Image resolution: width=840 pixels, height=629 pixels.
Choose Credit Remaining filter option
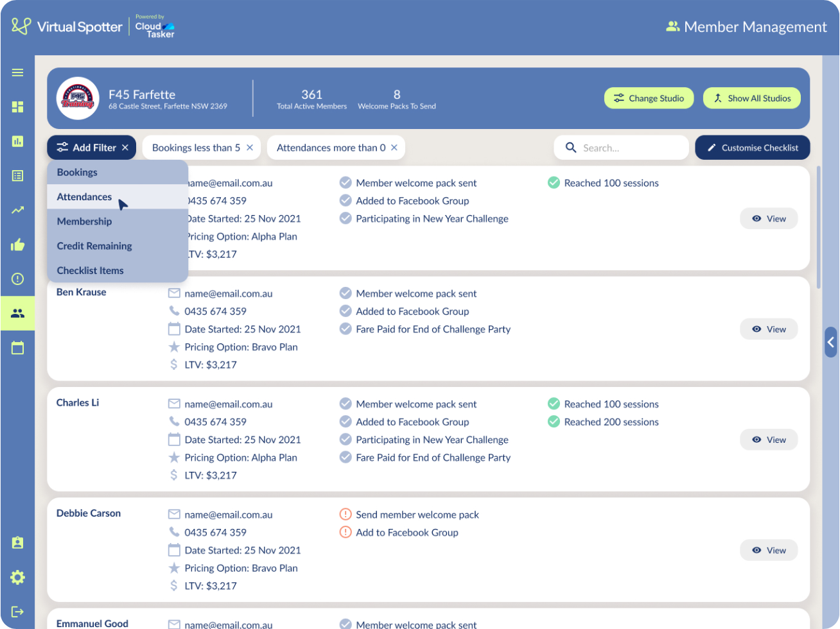point(94,246)
